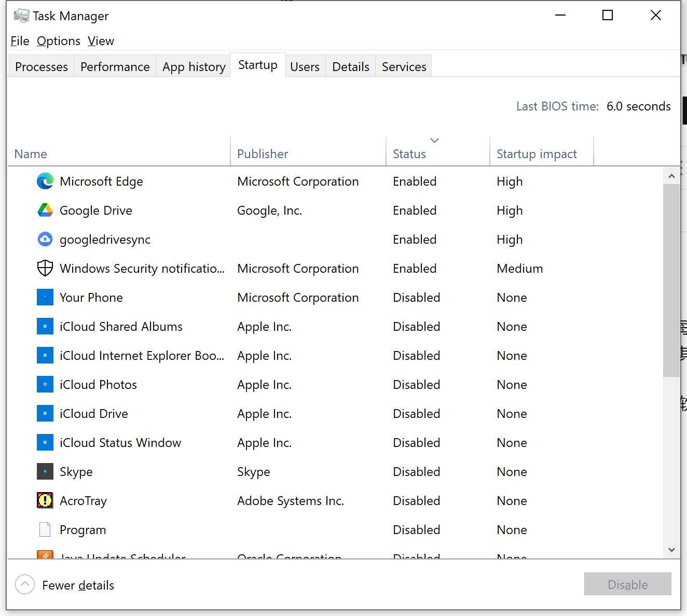Select the iCloud Photos name

tap(98, 385)
